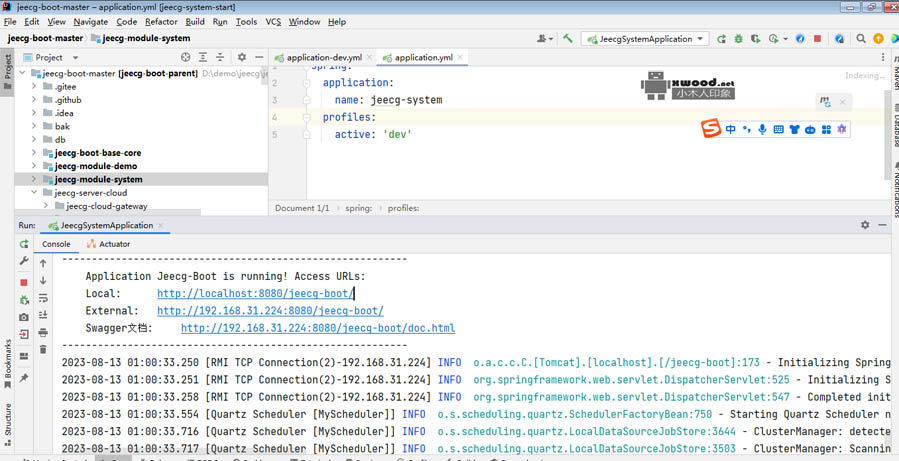Image resolution: width=899 pixels, height=461 pixels.
Task: Toggle the Project tool window side tab
Action: (7, 72)
